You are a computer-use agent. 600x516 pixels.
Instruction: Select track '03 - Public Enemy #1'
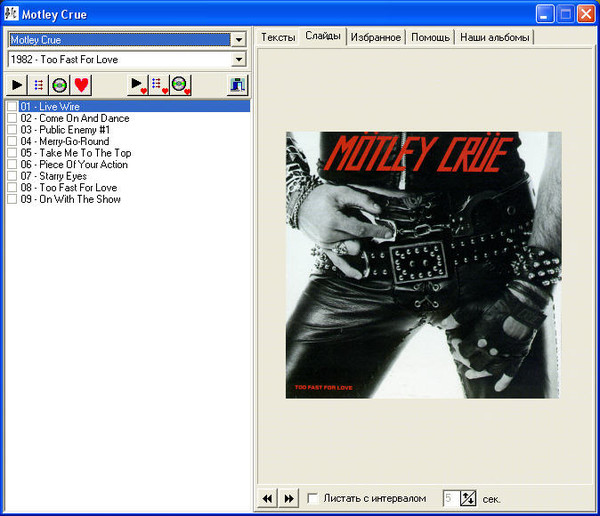(x=65, y=129)
